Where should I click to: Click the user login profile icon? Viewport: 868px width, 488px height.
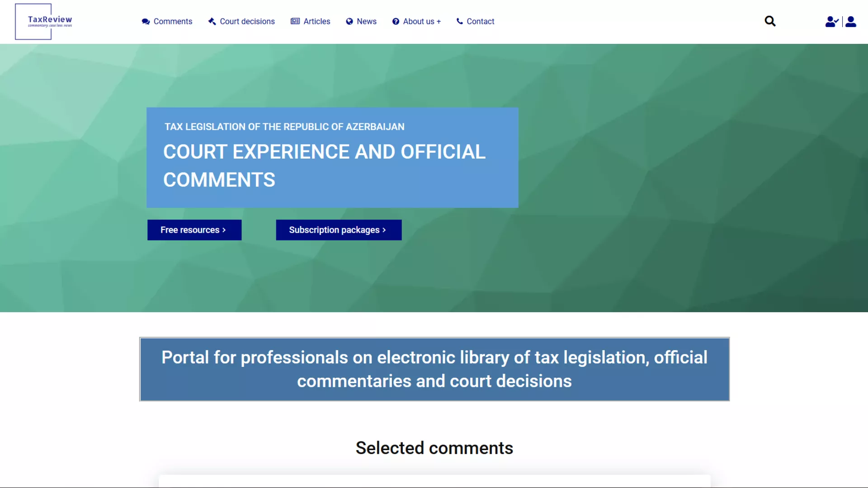[851, 22]
